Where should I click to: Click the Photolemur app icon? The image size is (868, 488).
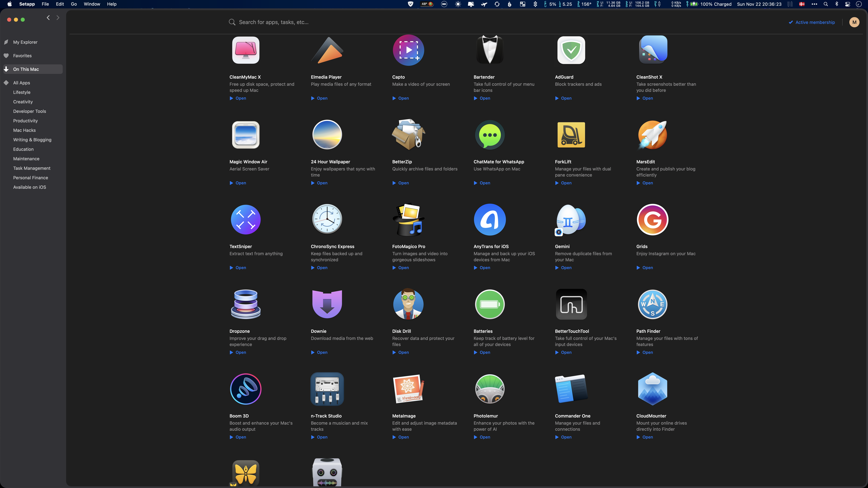click(x=490, y=389)
